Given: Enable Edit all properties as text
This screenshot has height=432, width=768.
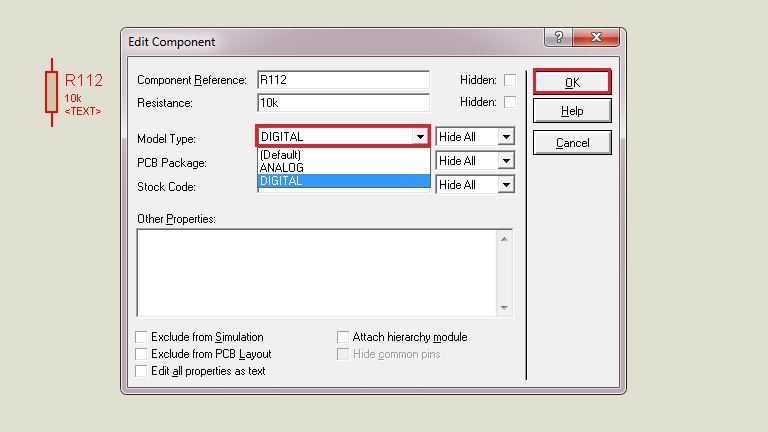Looking at the screenshot, I should coord(142,371).
